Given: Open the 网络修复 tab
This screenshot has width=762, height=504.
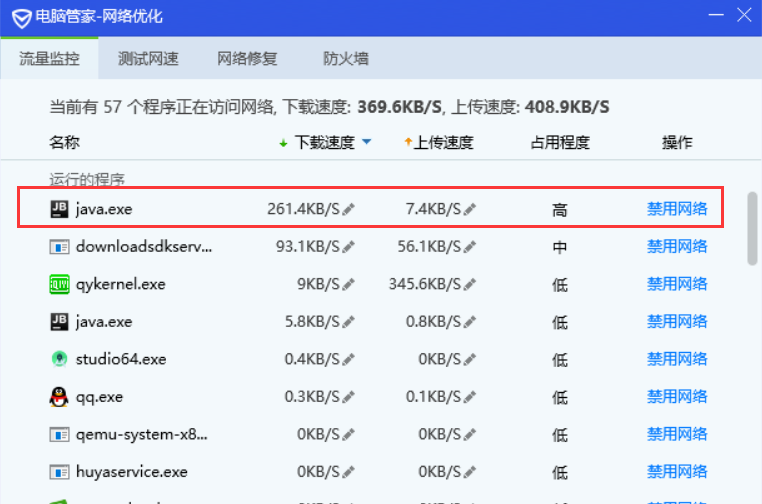Looking at the screenshot, I should (x=247, y=59).
